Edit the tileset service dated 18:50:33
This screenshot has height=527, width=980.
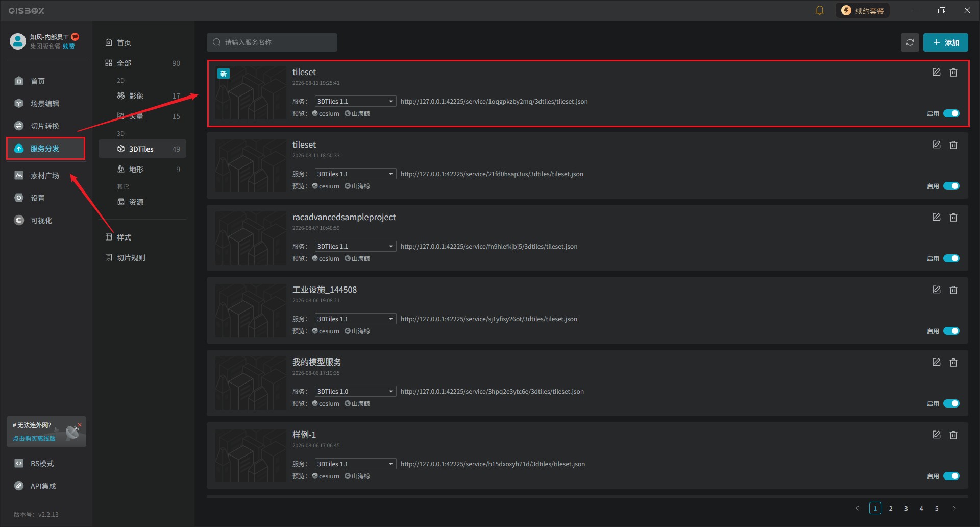pos(937,145)
